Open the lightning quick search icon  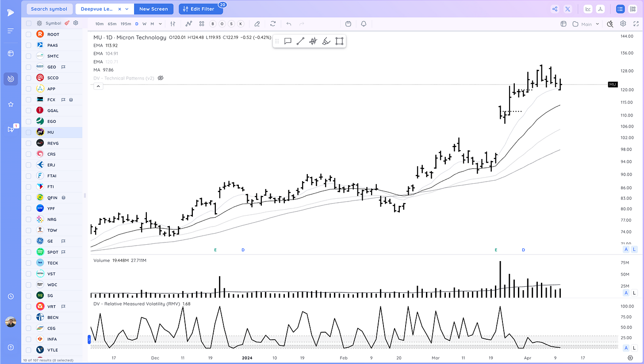pos(610,24)
